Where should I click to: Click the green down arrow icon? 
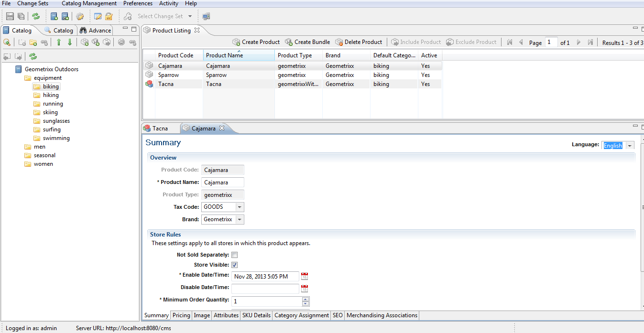70,42
